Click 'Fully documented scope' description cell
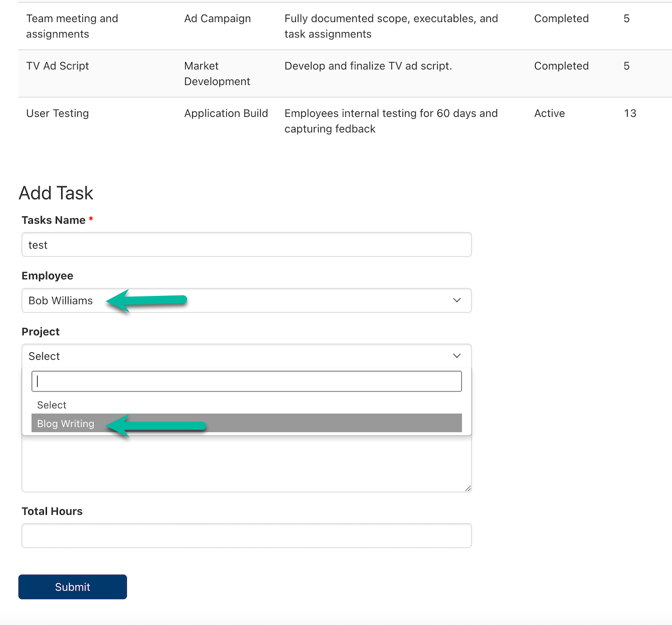 click(x=391, y=26)
